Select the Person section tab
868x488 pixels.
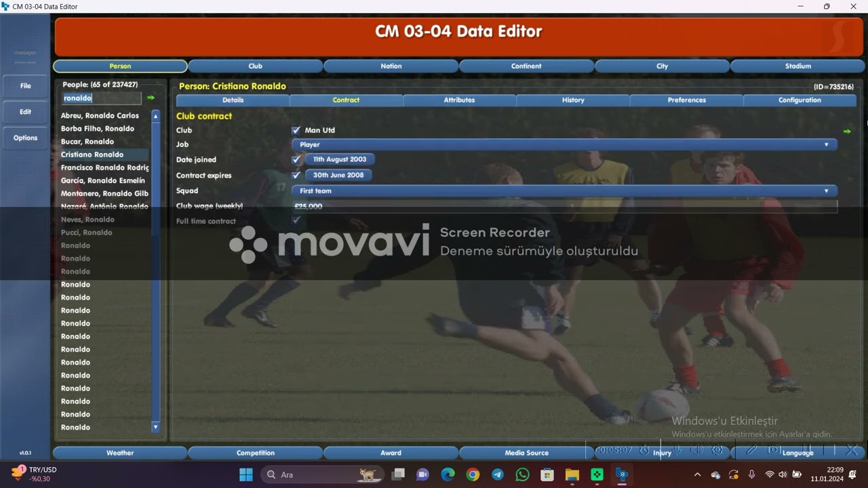tap(120, 66)
